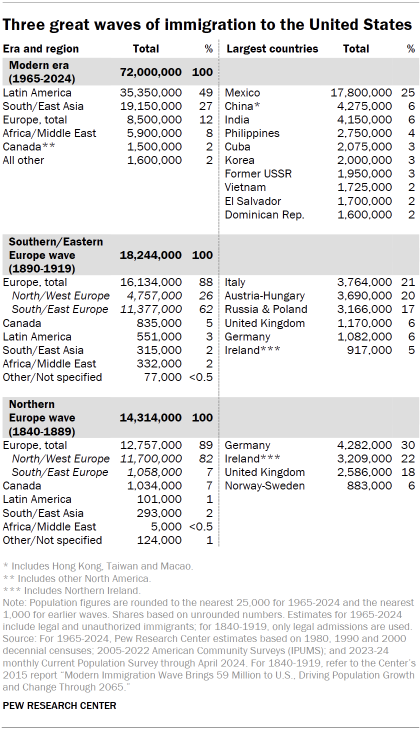This screenshot has width=420, height=730.
Task: Select the Dominican Rep. row
Action: [x=319, y=215]
